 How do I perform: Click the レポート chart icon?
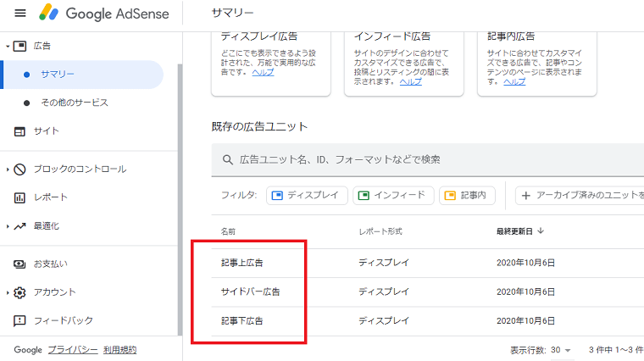(19, 197)
